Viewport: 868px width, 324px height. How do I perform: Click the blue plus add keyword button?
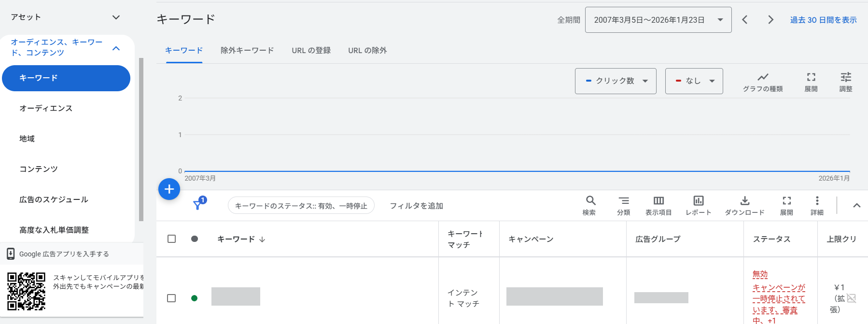click(169, 189)
